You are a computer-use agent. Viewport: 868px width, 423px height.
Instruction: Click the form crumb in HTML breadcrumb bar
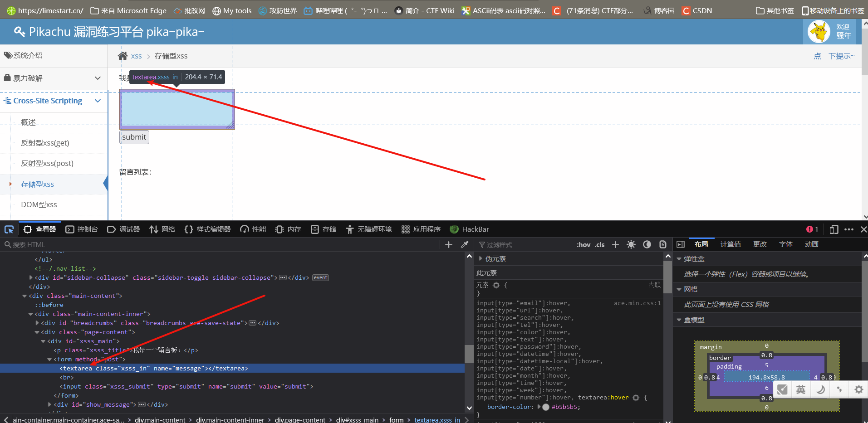396,420
